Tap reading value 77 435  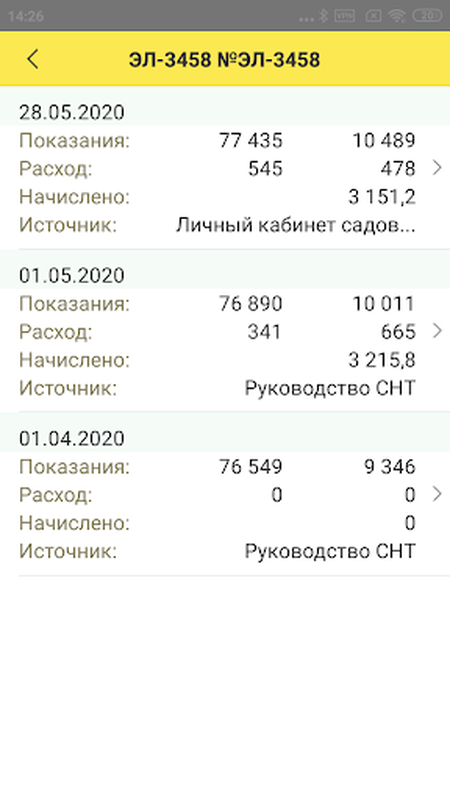coord(251,140)
